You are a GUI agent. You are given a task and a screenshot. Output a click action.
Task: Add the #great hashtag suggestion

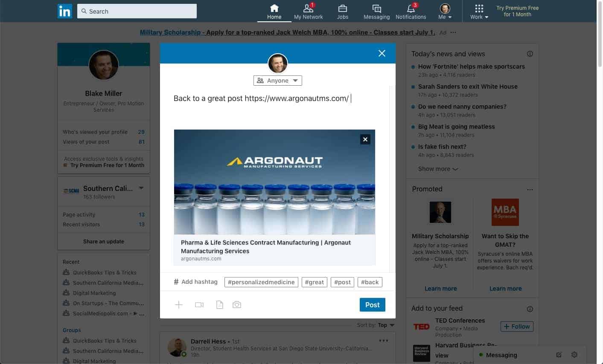click(315, 282)
